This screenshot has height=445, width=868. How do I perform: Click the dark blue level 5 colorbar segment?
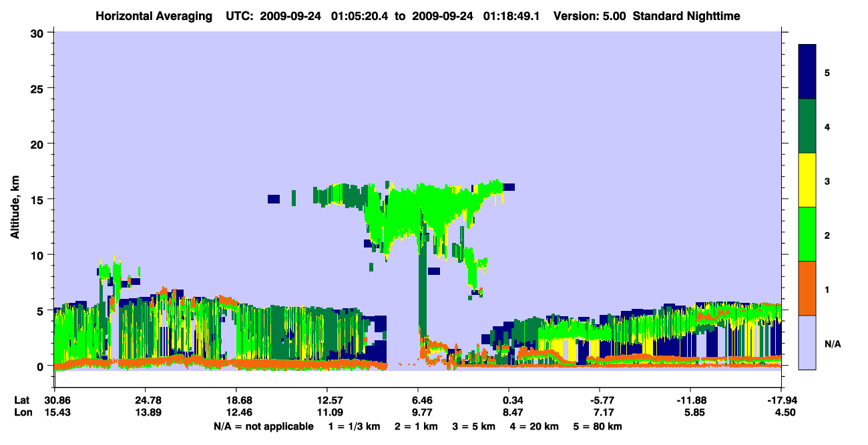click(x=807, y=71)
